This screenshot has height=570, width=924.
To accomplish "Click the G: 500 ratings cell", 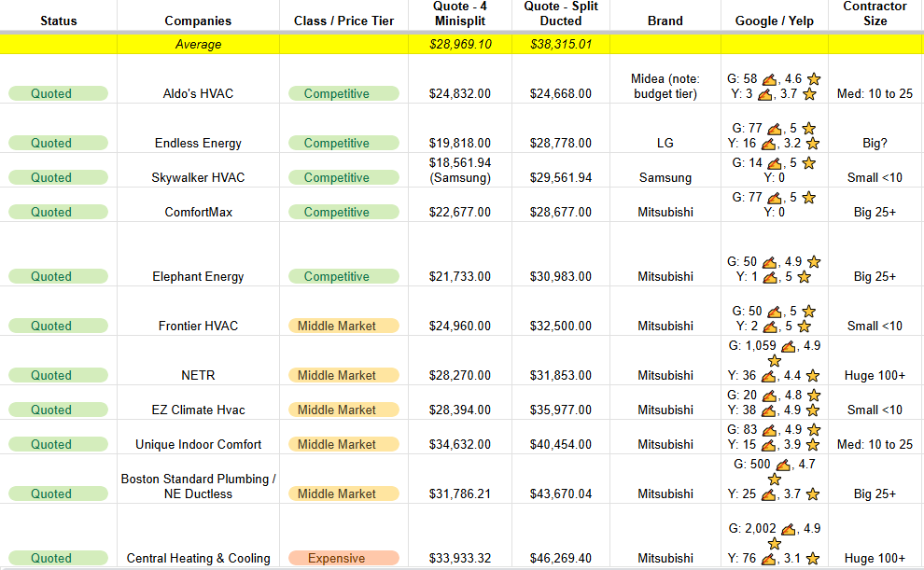I will point(775,479).
